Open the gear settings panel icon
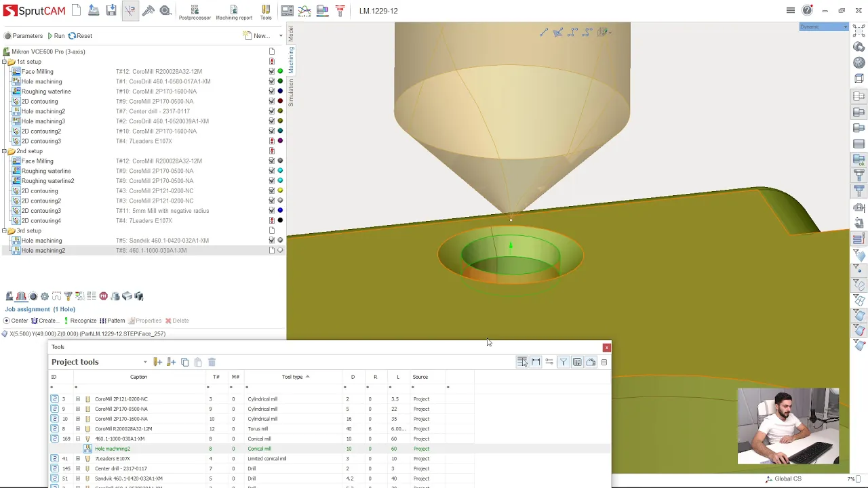This screenshot has width=868, height=488. pyautogui.click(x=45, y=296)
